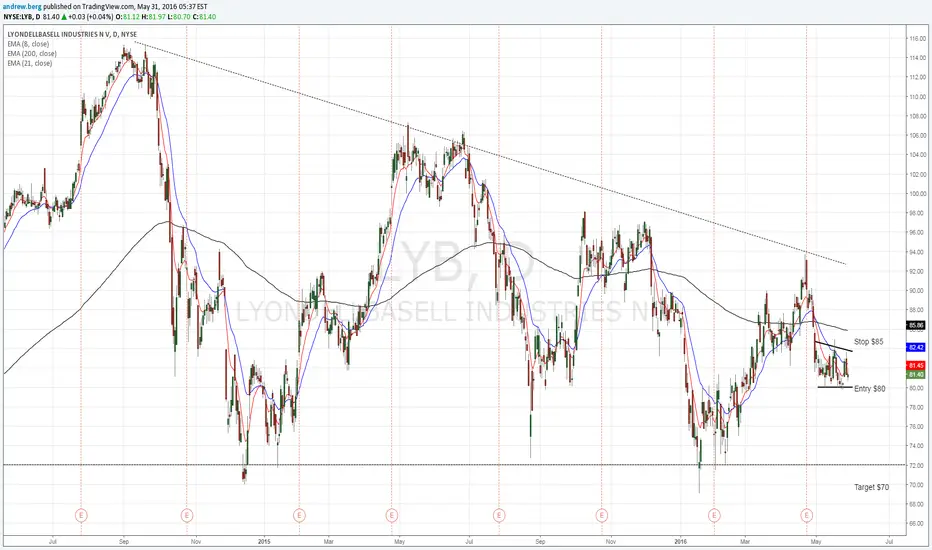Select the Entry $80 annotation
The image size is (932, 550).
coord(870,388)
